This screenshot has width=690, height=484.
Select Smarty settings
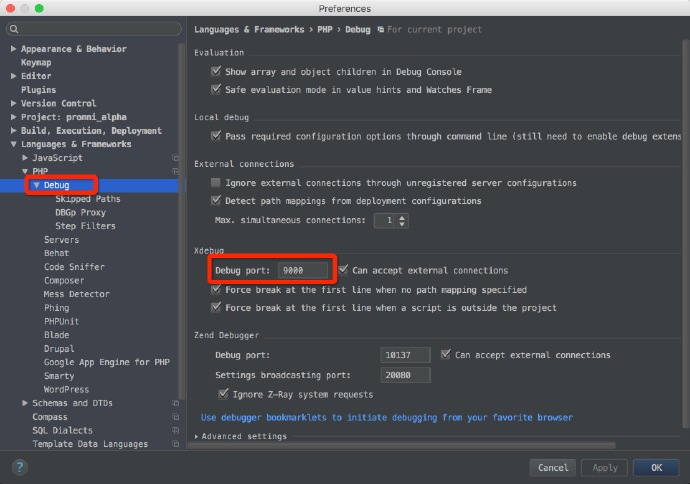(x=59, y=376)
